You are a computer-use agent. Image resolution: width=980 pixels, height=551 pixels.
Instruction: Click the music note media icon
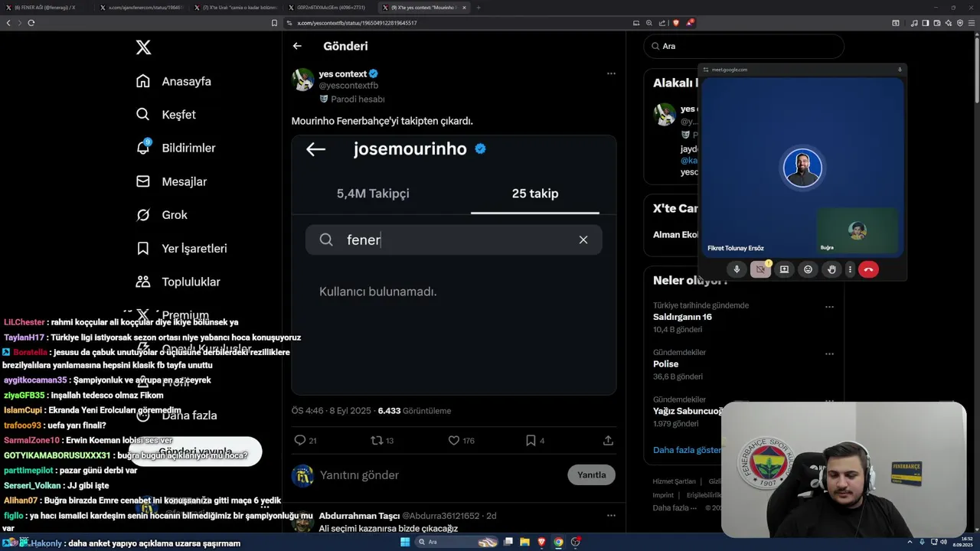[914, 23]
